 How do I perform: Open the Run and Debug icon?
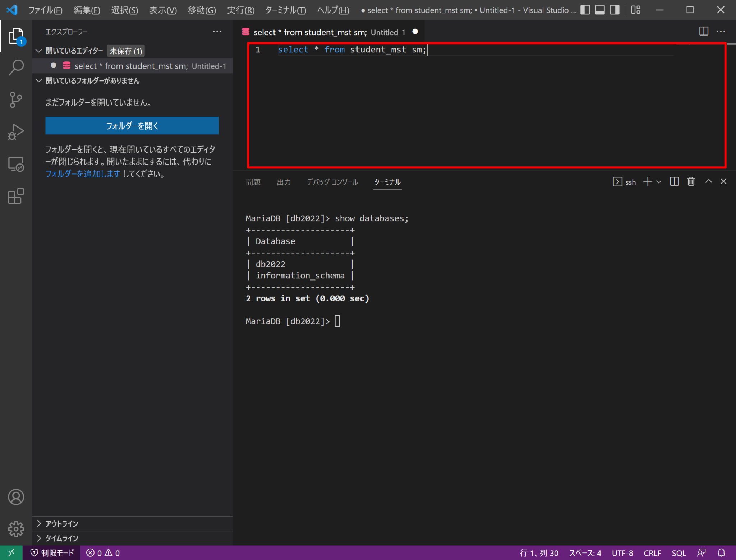click(16, 132)
